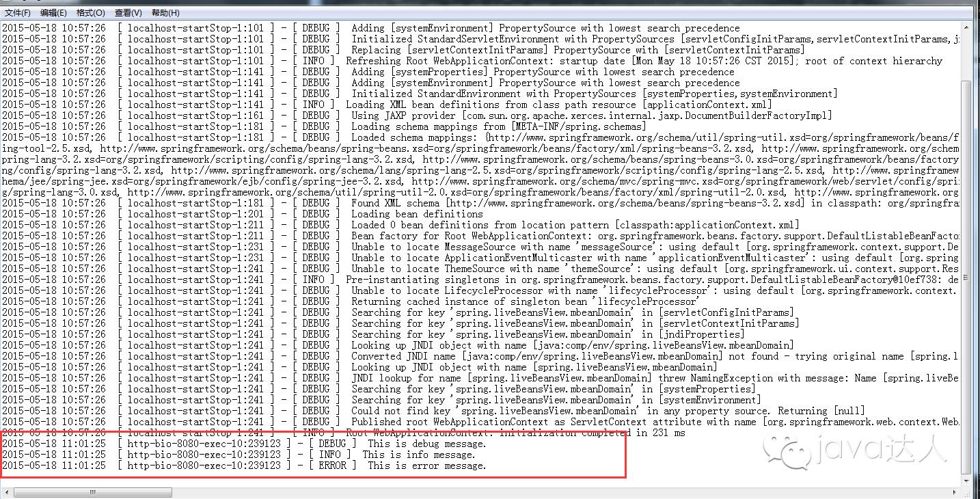
Task: Click the 'Initialized StandardServletEnvironment' line
Action: 480,39
